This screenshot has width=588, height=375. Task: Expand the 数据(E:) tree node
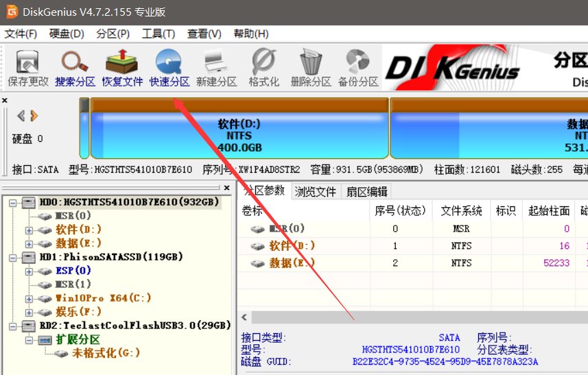(29, 244)
